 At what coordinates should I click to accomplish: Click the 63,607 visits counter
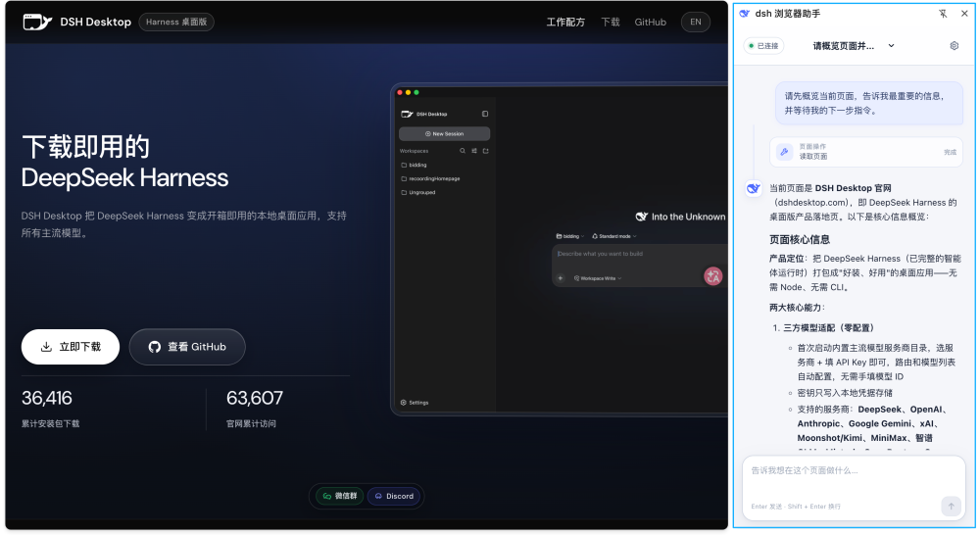tap(255, 398)
